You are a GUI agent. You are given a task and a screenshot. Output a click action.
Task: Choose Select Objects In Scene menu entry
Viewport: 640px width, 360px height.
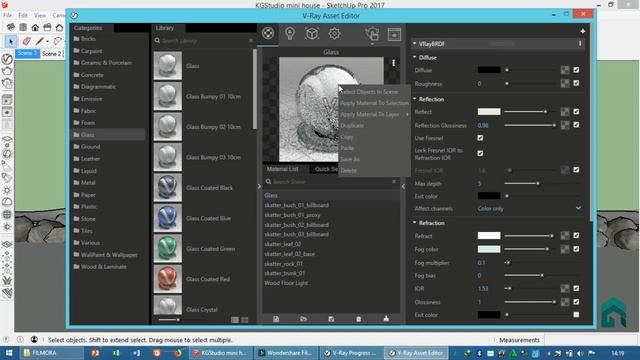point(374,92)
